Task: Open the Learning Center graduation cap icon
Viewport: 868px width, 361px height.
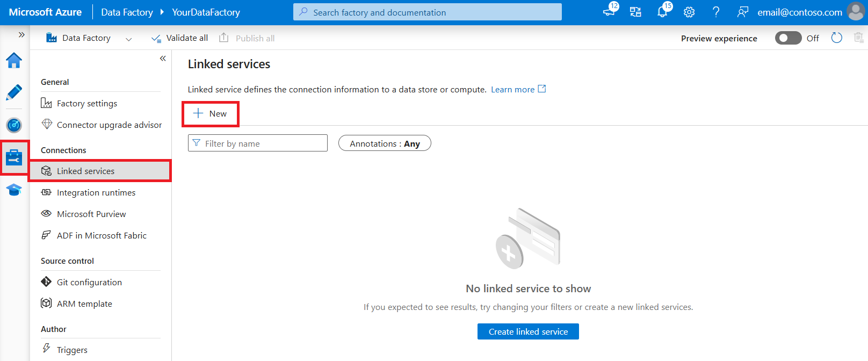Action: (14, 190)
